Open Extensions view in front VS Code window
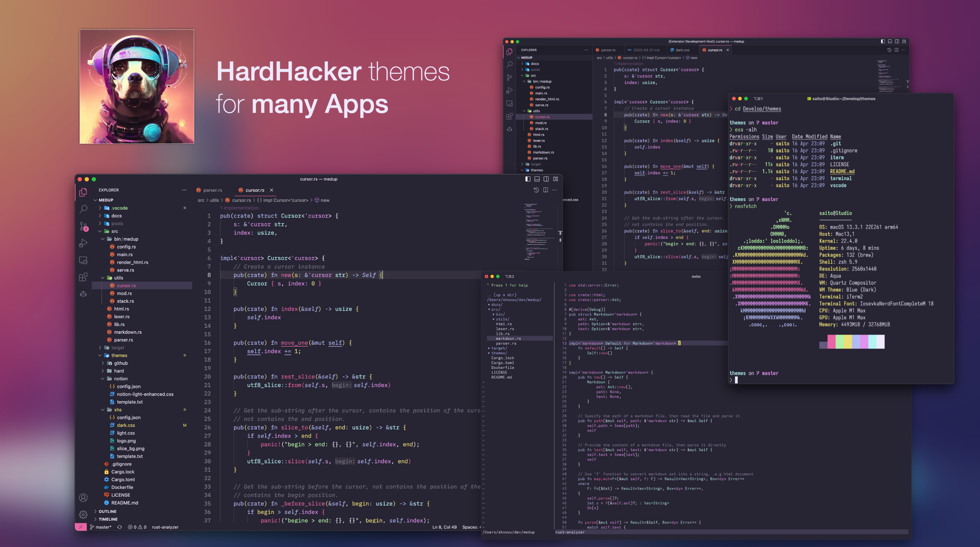Image resolution: width=980 pixels, height=547 pixels. 83,277
